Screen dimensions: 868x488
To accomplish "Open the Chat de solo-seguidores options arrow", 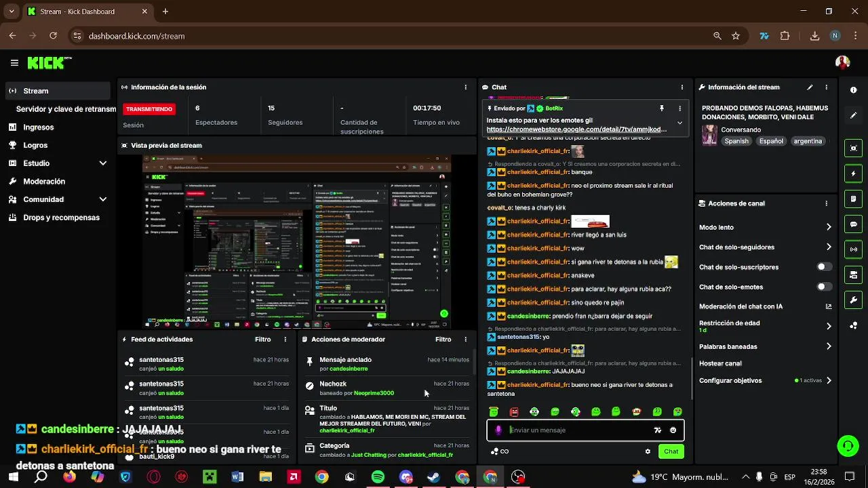I will (x=828, y=247).
